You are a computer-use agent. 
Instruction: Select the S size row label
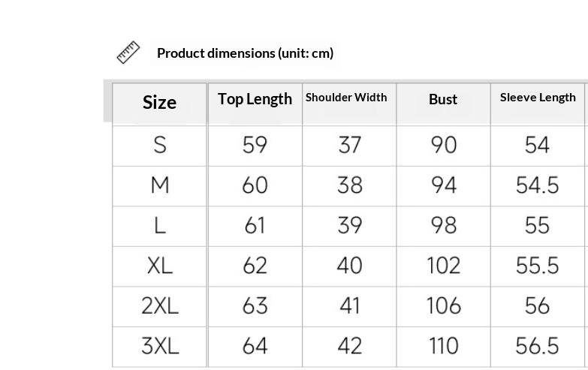click(159, 145)
